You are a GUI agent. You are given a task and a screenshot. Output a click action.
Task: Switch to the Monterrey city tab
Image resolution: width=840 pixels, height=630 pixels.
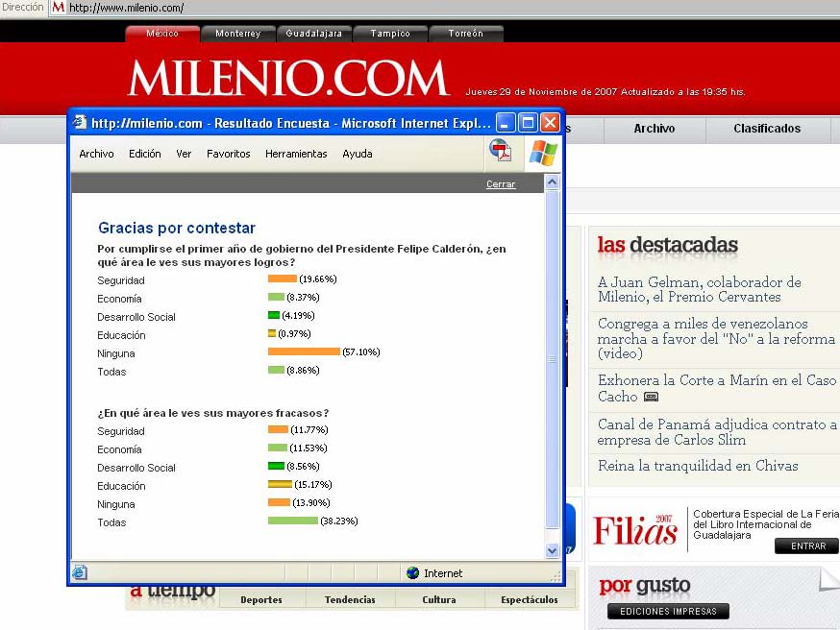coord(237,34)
